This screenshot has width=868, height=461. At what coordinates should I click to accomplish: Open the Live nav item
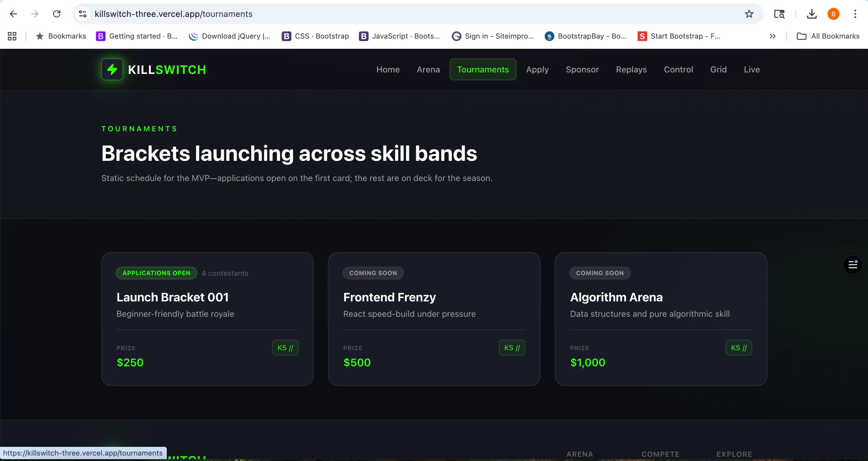coord(752,69)
